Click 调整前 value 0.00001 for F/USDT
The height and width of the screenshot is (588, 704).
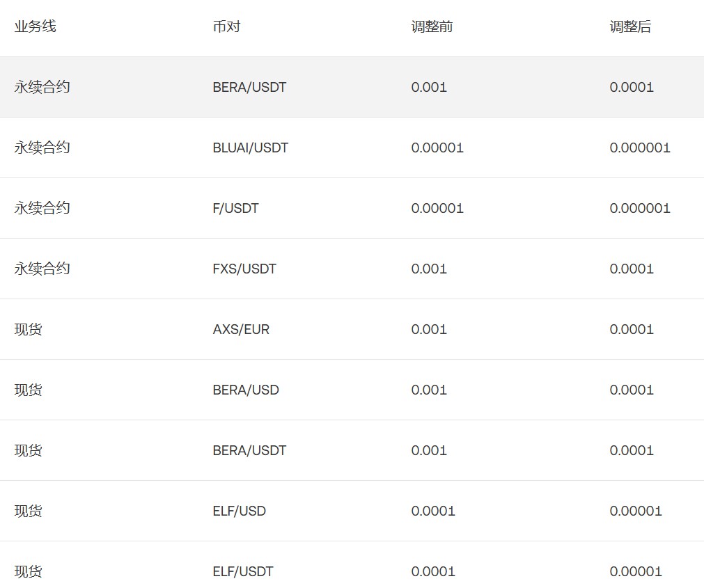pos(437,208)
